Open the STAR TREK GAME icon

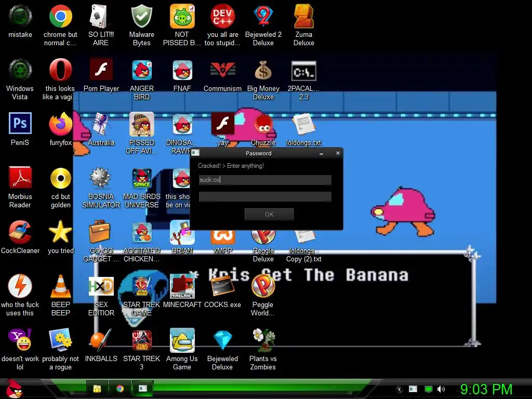141,287
